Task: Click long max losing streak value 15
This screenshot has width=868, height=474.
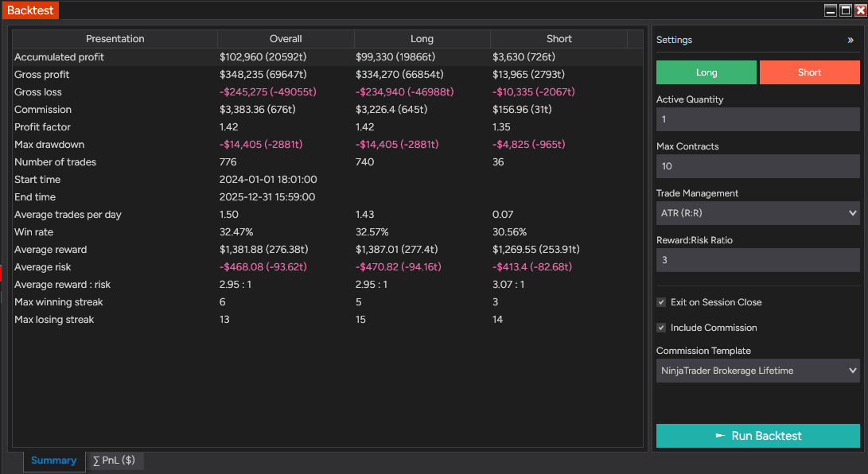Action: coord(361,320)
